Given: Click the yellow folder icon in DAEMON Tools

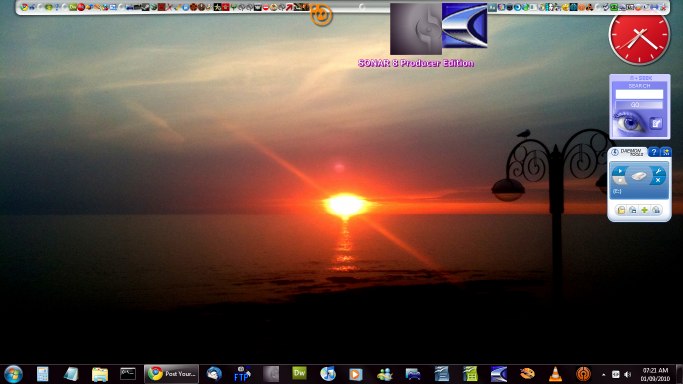Looking at the screenshot, I should click(622, 210).
